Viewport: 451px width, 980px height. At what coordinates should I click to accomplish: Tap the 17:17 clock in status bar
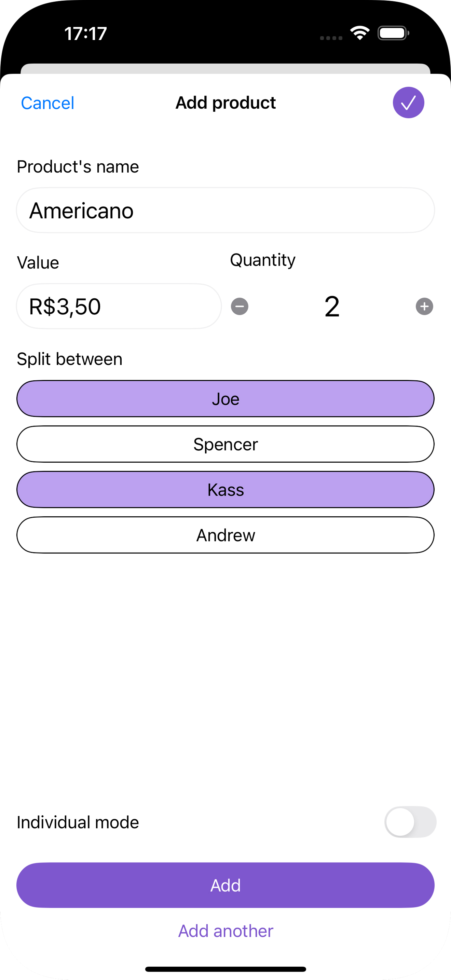(85, 33)
